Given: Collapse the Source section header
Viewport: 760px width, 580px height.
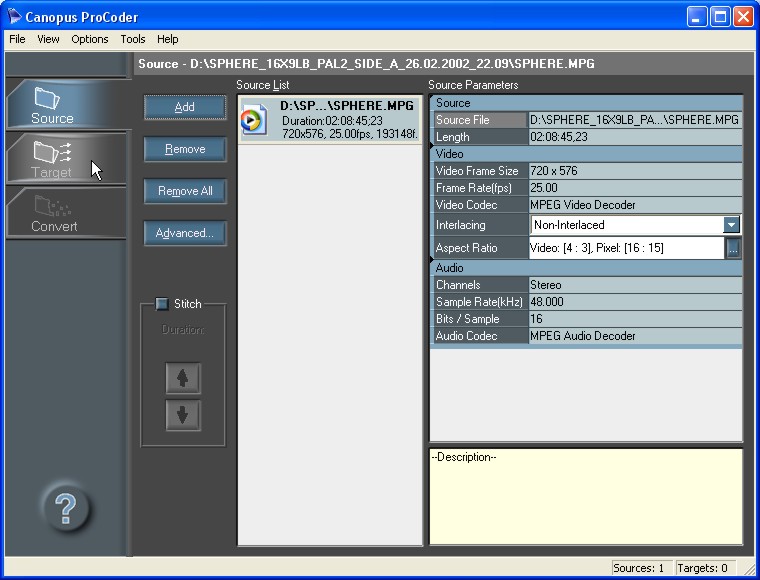Looking at the screenshot, I should coord(586,103).
